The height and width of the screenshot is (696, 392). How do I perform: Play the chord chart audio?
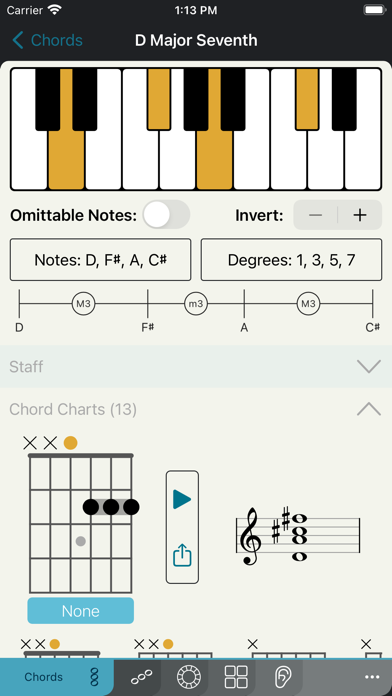182,499
